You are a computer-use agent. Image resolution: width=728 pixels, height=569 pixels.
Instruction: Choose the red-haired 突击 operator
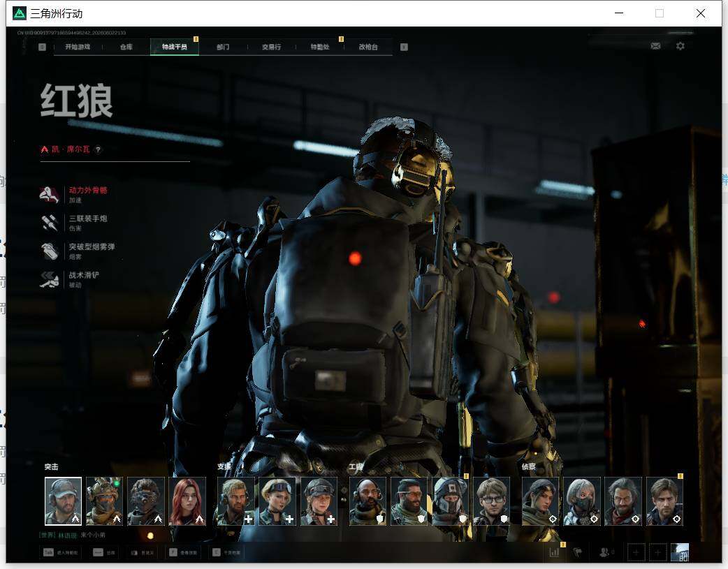click(x=187, y=501)
